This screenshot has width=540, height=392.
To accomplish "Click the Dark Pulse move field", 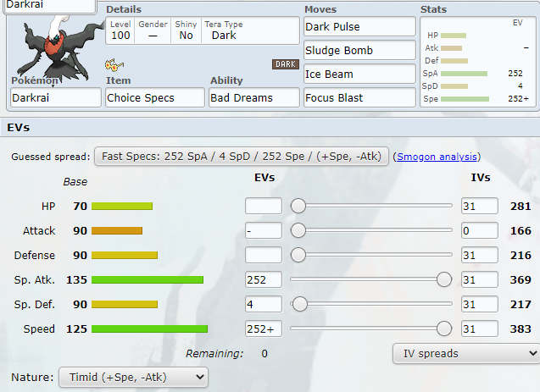I will coord(359,26).
